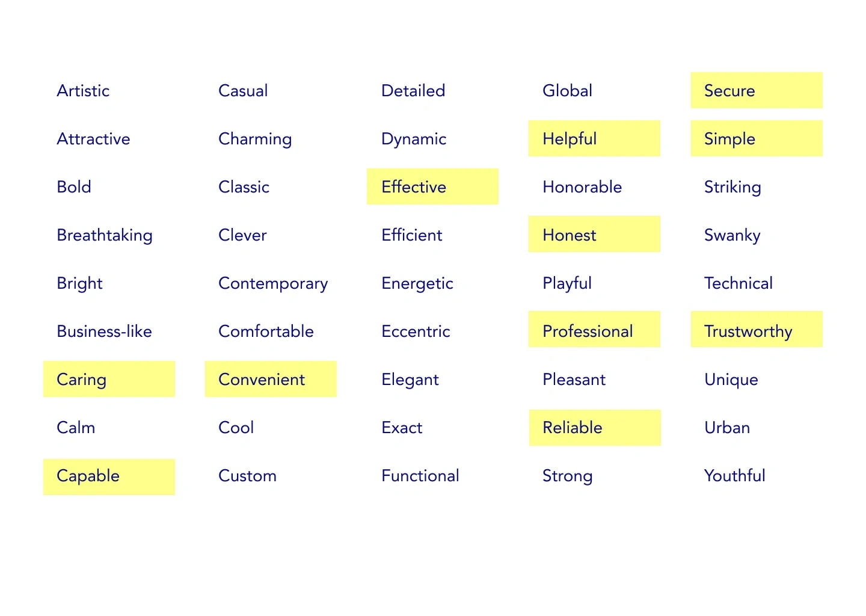Choose the word Contemporary
The width and height of the screenshot is (866, 616).
[273, 283]
